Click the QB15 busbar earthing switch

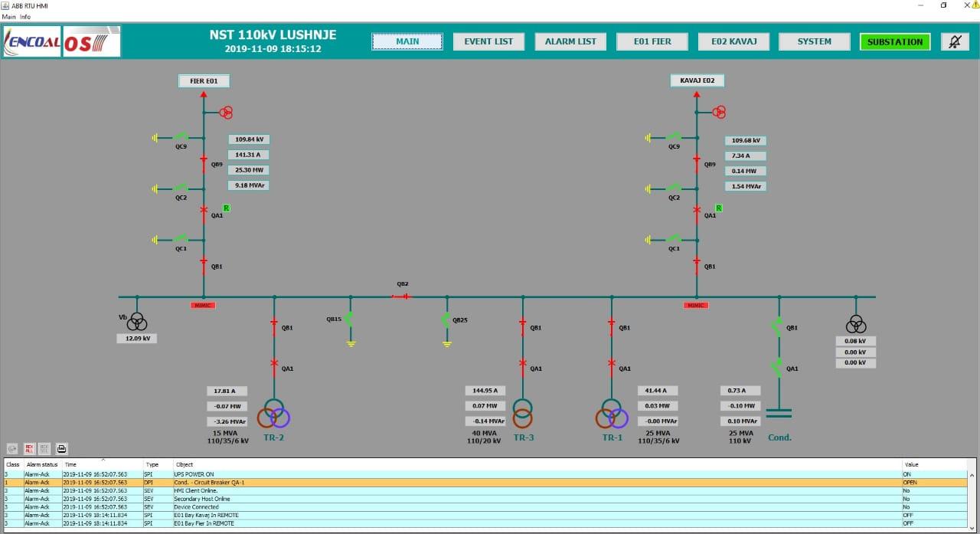pos(350,319)
